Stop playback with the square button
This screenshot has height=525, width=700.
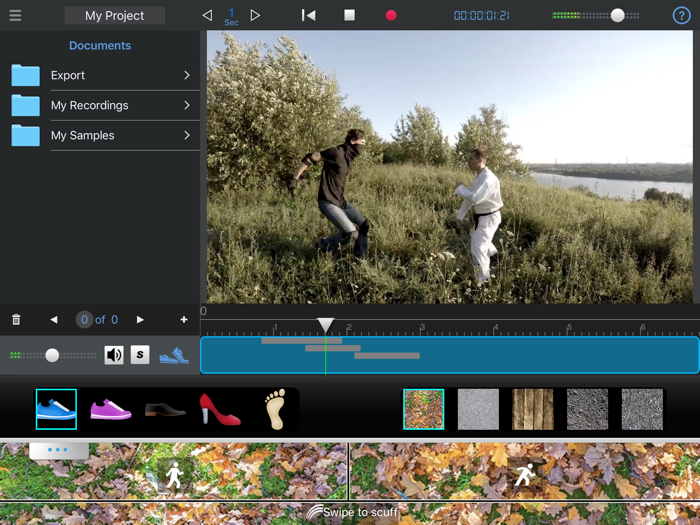pos(350,15)
